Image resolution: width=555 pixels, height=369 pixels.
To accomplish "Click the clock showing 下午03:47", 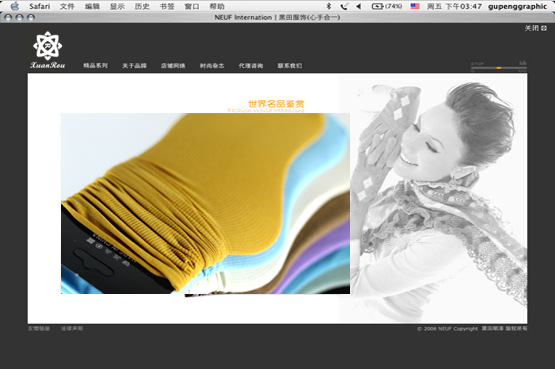I will coord(454,6).
